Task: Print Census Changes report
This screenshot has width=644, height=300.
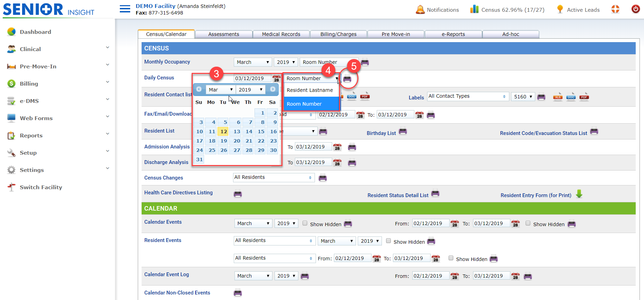Action: click(x=323, y=178)
